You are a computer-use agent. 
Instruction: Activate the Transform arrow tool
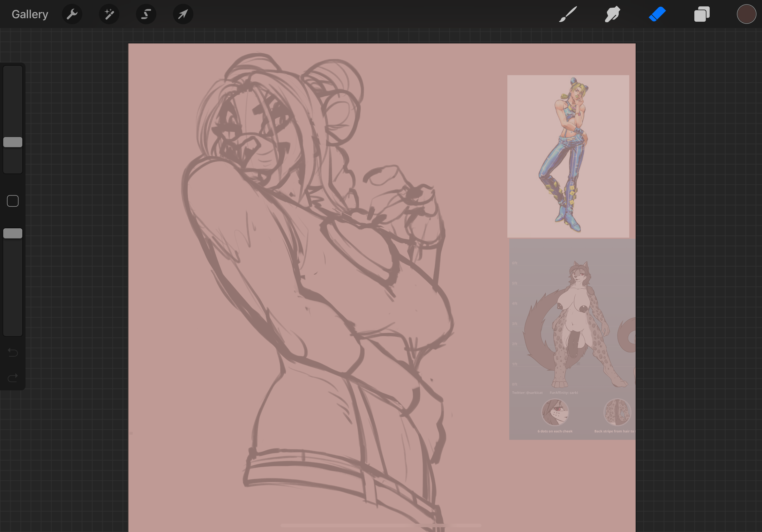coord(183,14)
